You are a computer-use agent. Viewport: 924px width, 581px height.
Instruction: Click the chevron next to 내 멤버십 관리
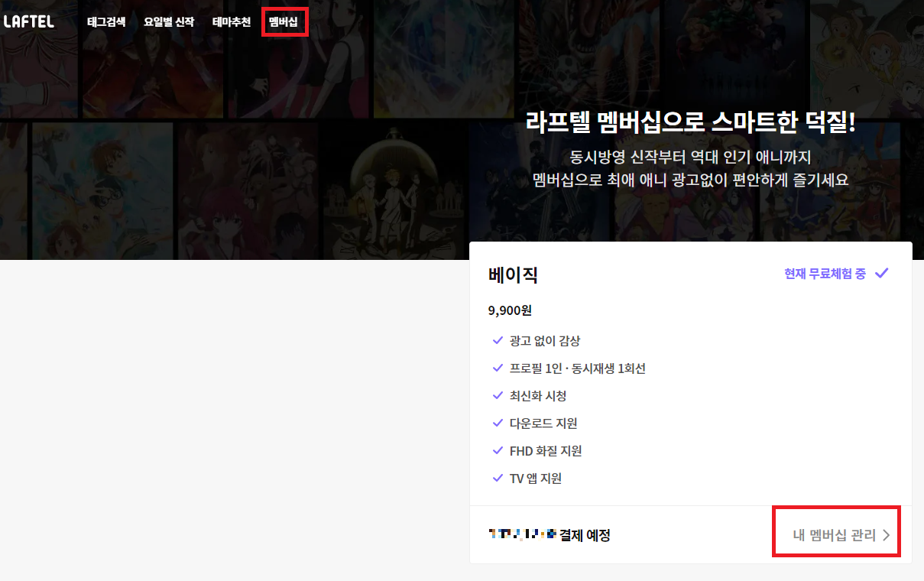pyautogui.click(x=886, y=535)
